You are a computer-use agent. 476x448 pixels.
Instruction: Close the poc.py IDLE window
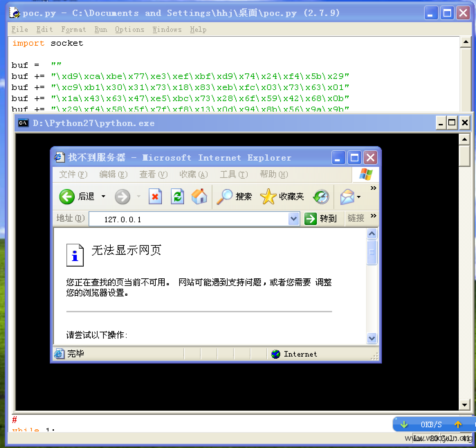coord(463,13)
